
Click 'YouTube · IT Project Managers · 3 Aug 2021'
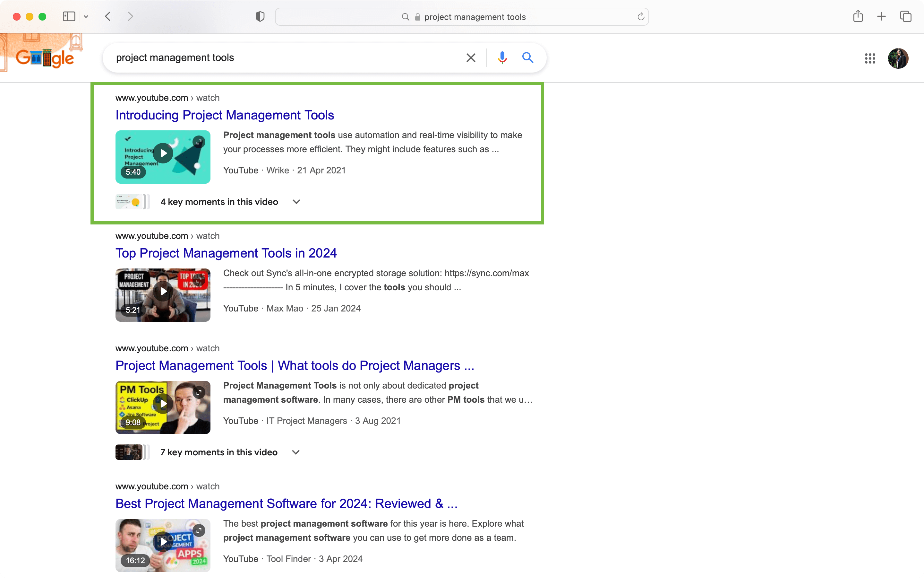click(x=312, y=421)
